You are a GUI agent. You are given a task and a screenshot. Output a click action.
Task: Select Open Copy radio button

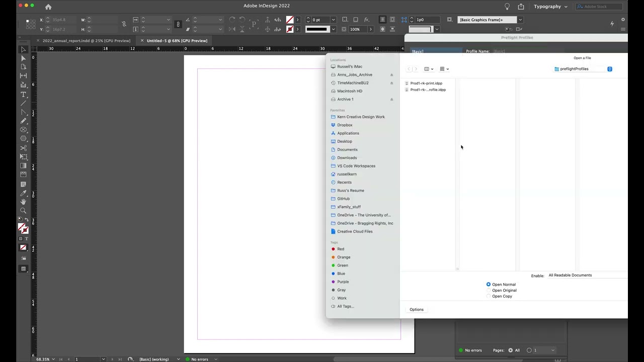click(x=488, y=296)
